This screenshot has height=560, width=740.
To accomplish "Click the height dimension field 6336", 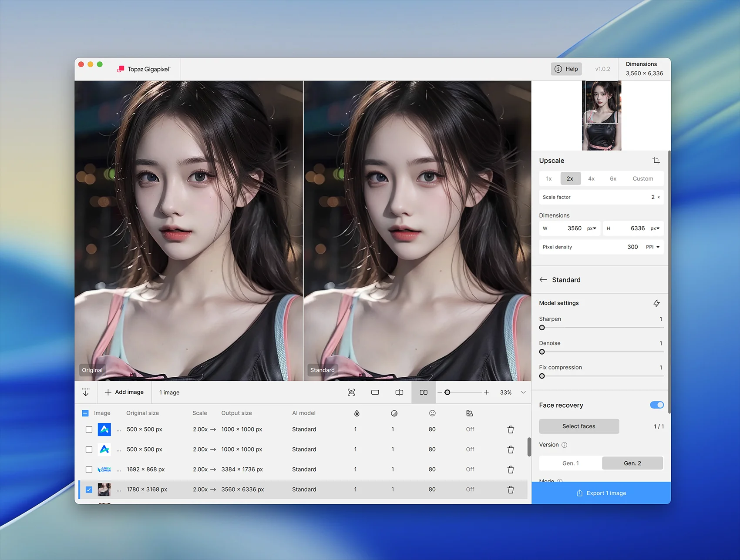I will click(633, 228).
